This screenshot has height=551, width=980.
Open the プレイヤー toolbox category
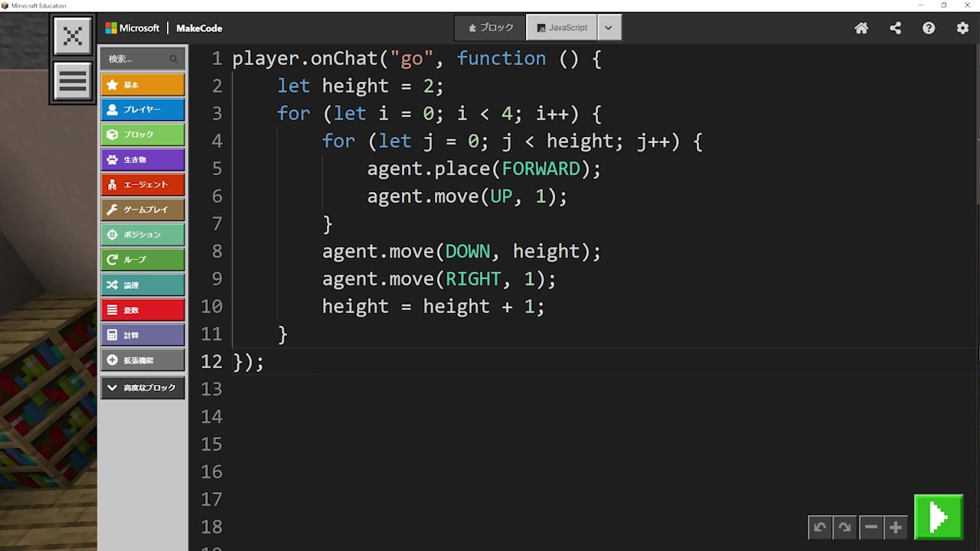[142, 109]
